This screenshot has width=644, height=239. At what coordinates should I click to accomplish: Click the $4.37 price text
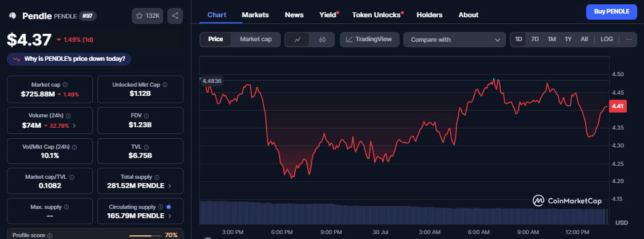[x=29, y=40]
